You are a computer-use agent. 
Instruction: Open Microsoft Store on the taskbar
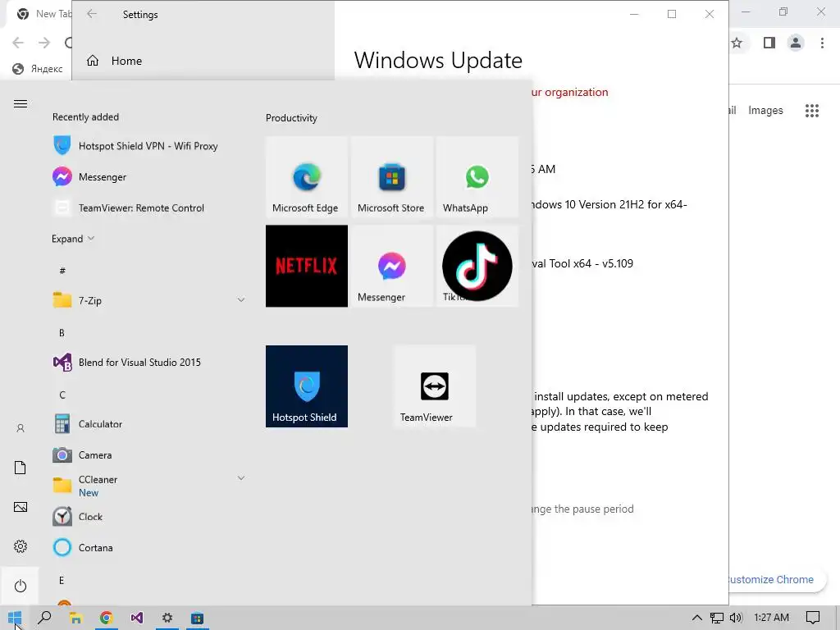tap(197, 618)
